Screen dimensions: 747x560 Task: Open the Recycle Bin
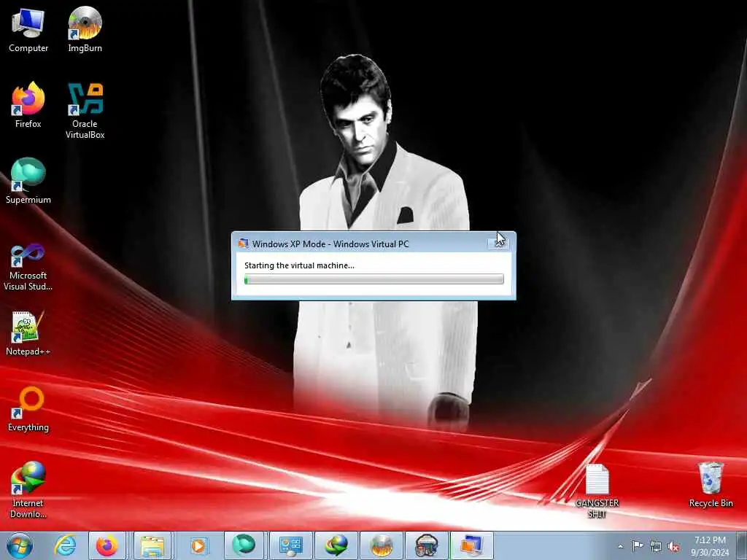[x=711, y=485]
